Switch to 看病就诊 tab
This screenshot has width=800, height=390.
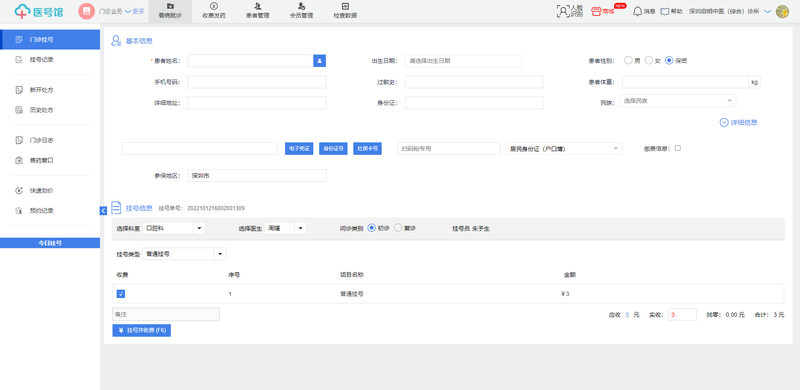coord(170,11)
